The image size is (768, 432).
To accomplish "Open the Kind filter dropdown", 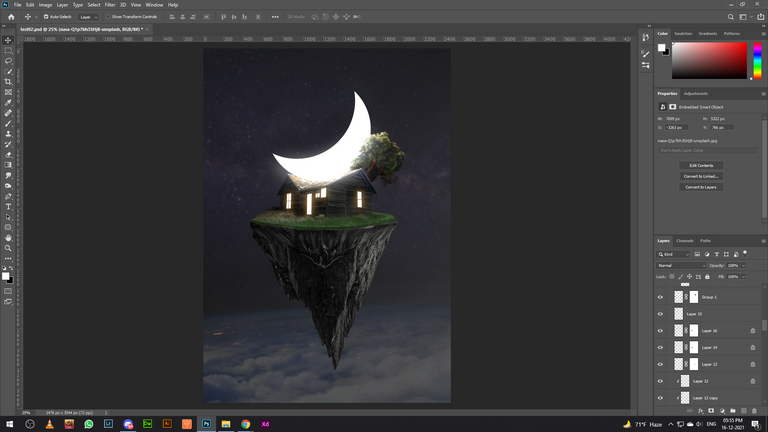I will (x=673, y=254).
